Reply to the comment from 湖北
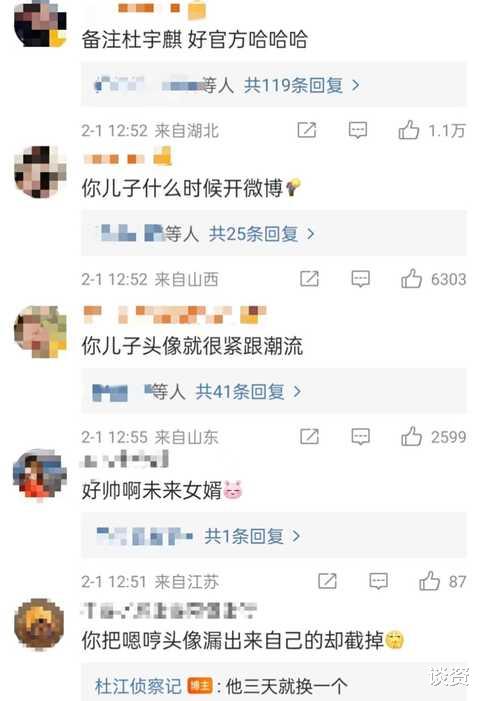The height and width of the screenshot is (701, 480). [x=358, y=130]
